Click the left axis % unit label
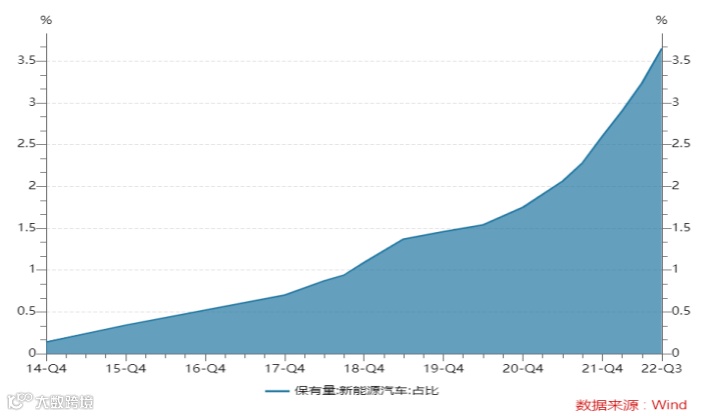 (46, 20)
